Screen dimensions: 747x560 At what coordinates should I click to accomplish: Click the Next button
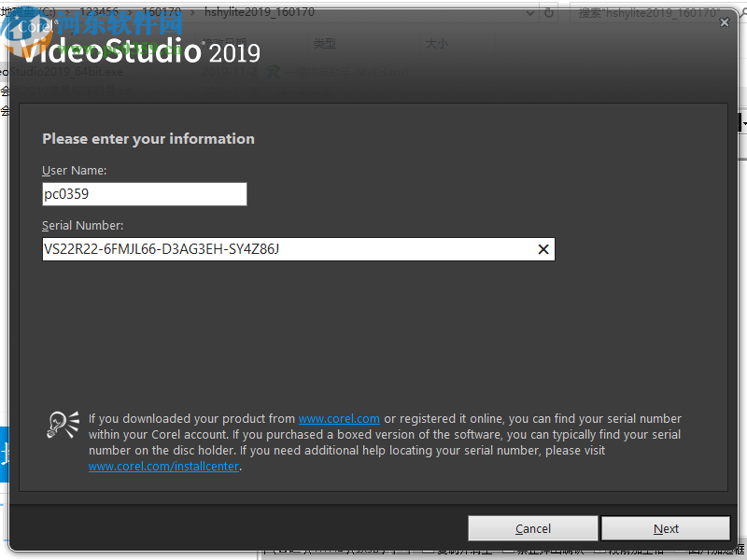coord(666,528)
